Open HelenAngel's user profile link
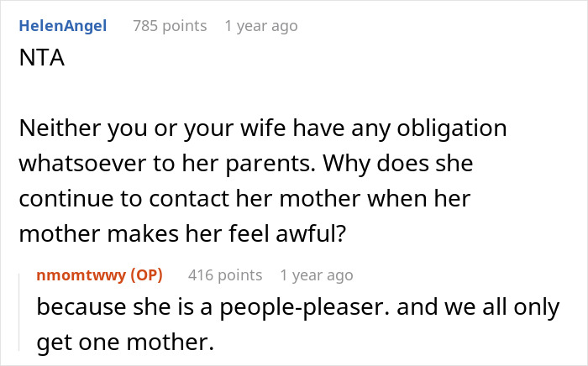Image resolution: width=588 pixels, height=366 pixels. pos(63,26)
